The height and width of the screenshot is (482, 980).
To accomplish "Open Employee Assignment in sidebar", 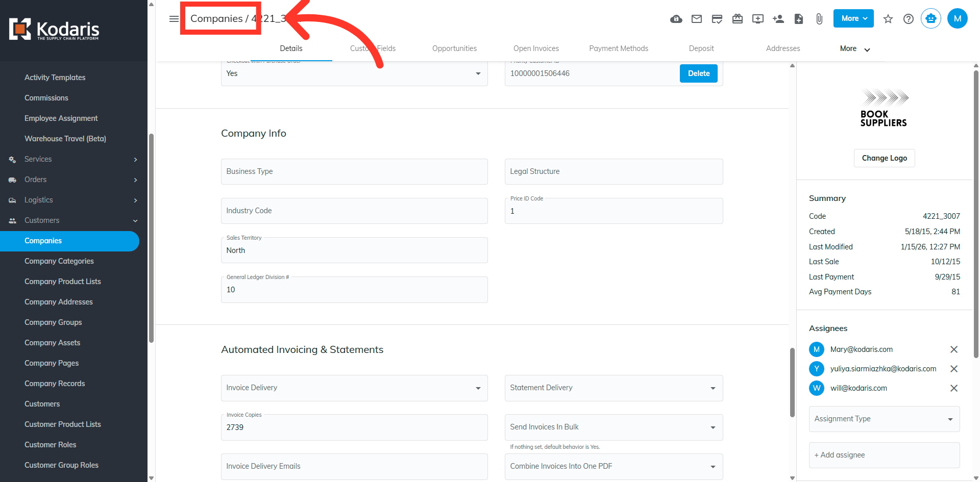I will 61,118.
